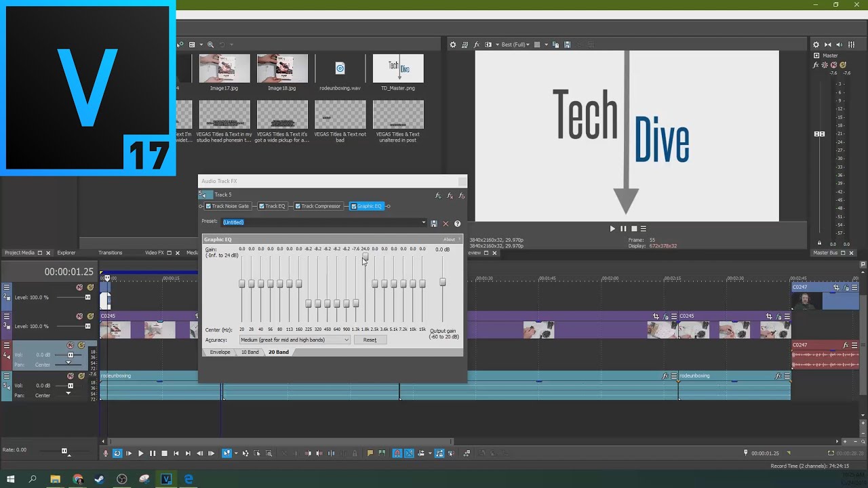Screen dimensions: 868x488
Task: Play the video preview
Action: [x=612, y=228]
